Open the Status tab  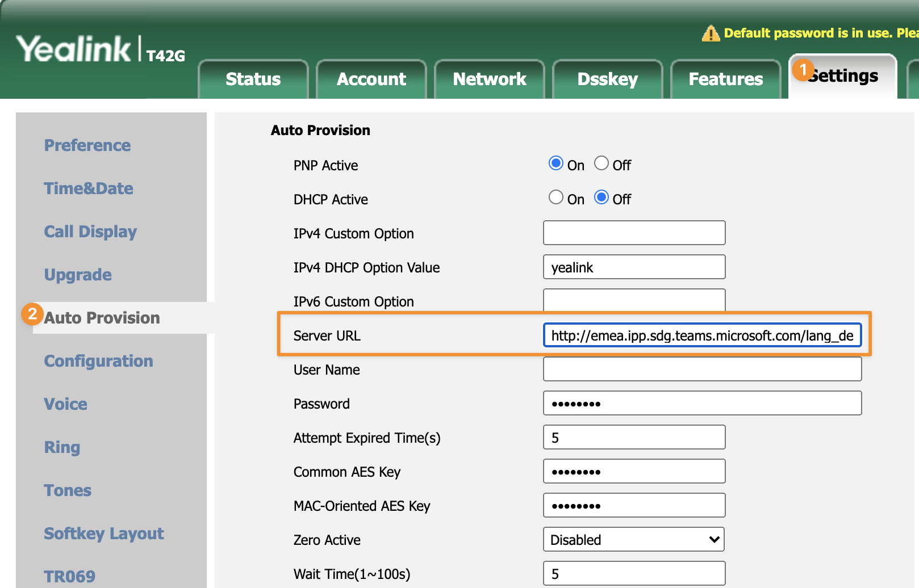(x=253, y=79)
